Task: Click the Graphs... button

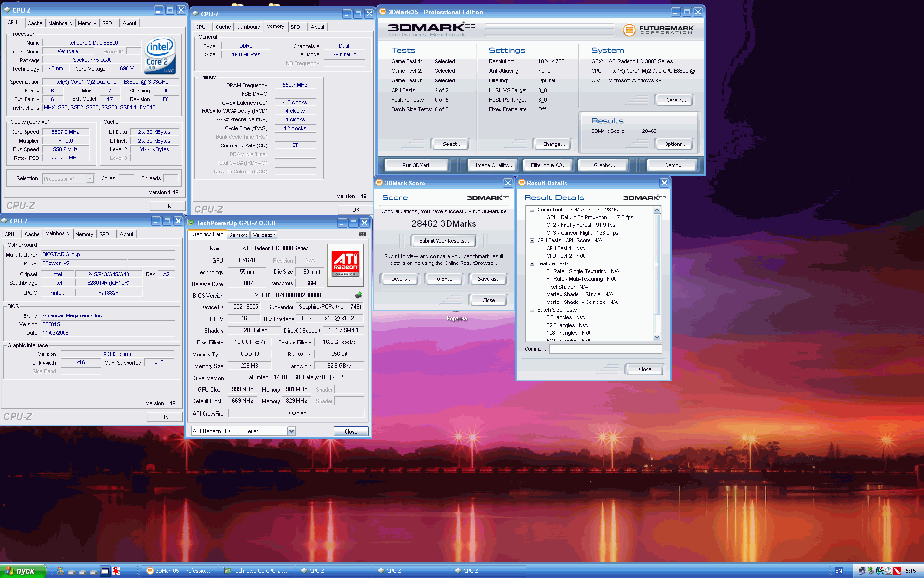Action: [x=604, y=165]
